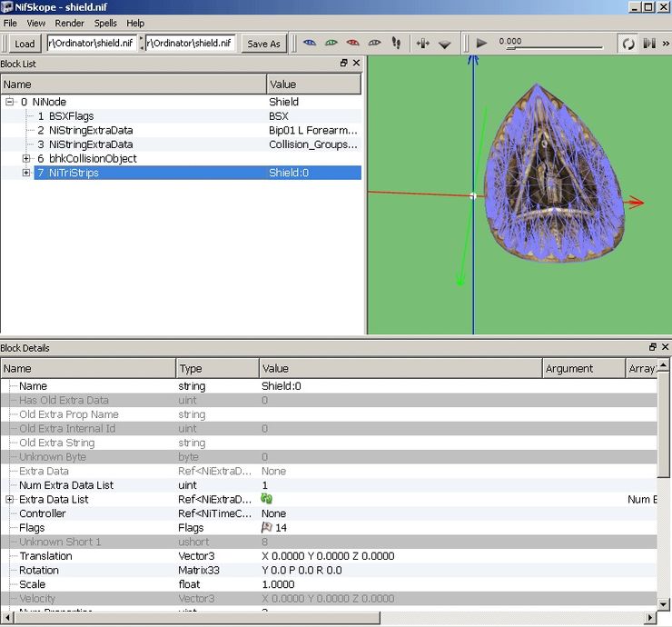The height and width of the screenshot is (627, 672).
Task: Toggle the loop animation button
Action: 628,43
